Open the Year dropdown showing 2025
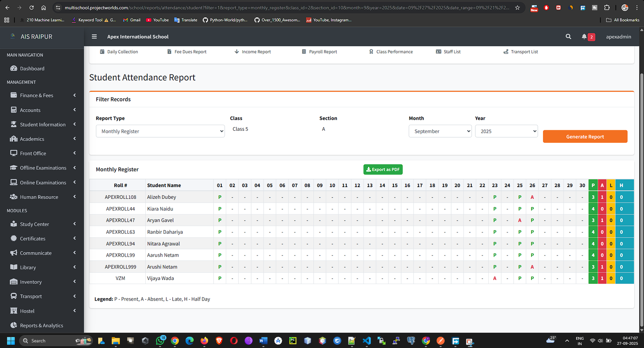This screenshot has width=644, height=348. point(506,131)
